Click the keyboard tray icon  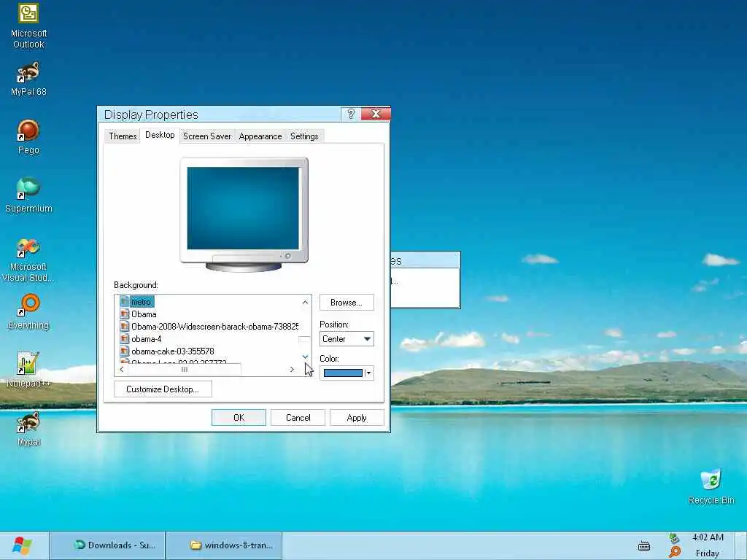(x=644, y=545)
